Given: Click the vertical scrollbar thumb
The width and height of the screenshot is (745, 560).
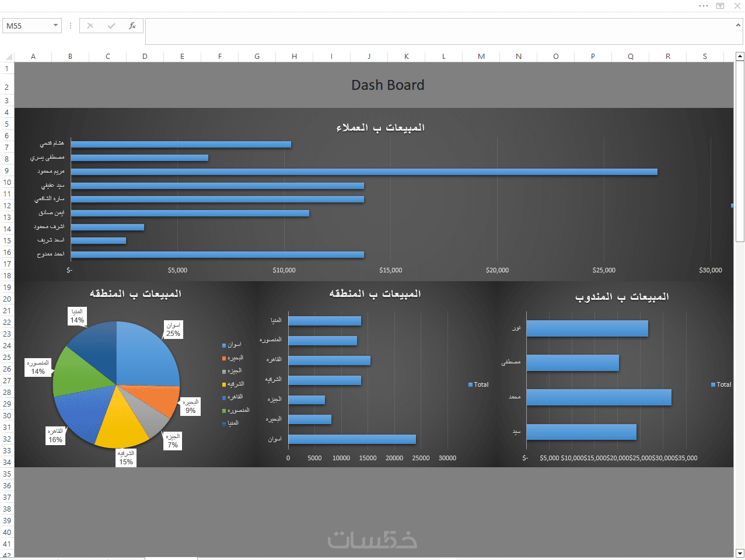Looking at the screenshot, I should pyautogui.click(x=740, y=151).
